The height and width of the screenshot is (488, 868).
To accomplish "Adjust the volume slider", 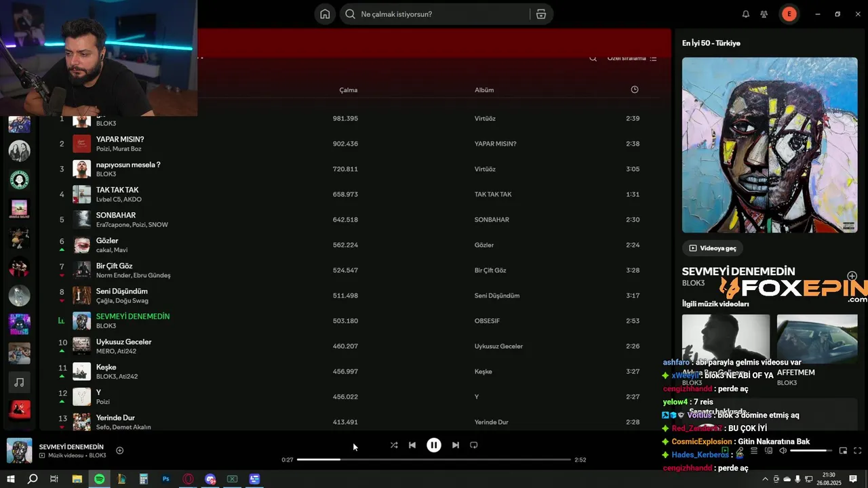I will click(x=811, y=451).
